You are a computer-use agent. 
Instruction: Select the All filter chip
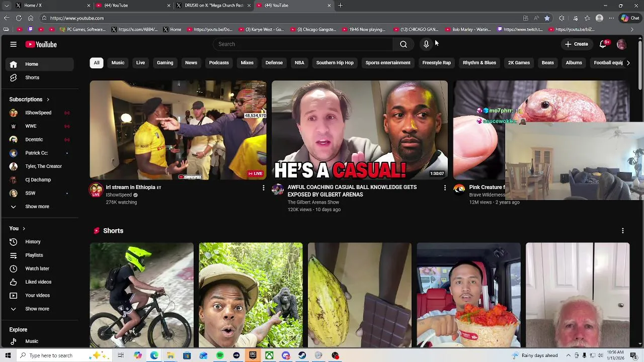(97, 63)
